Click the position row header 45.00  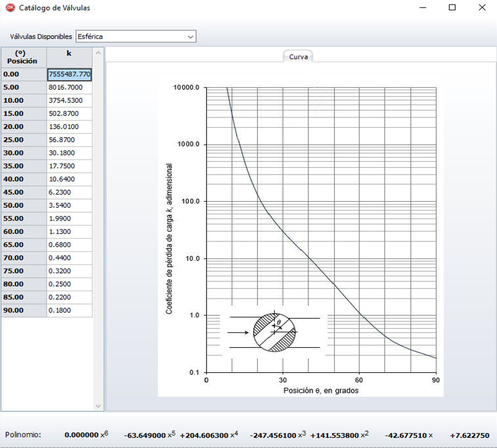[x=24, y=193]
